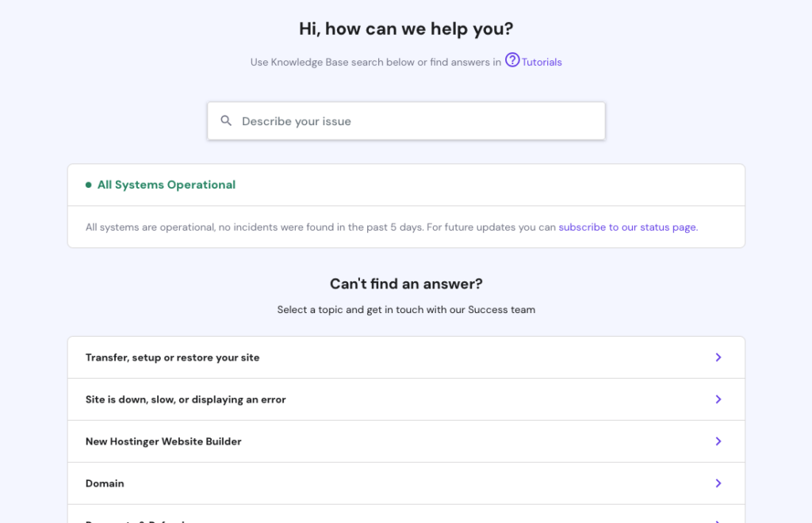Screen dimensions: 812x523
Task: Open the Tutorials link
Action: [x=540, y=61]
